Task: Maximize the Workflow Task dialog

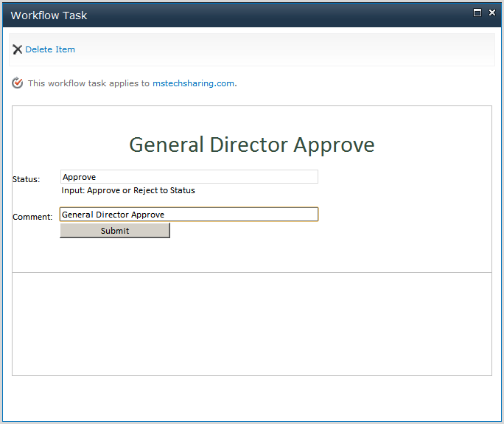Action: point(477,13)
